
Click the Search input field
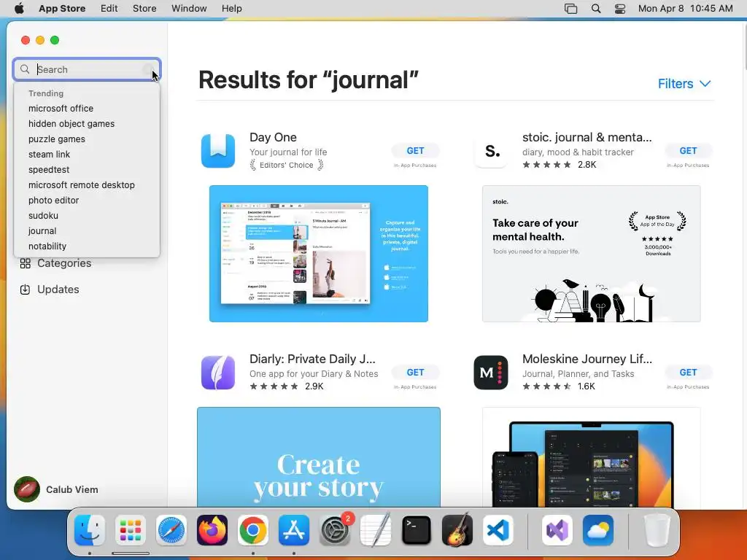(x=87, y=69)
